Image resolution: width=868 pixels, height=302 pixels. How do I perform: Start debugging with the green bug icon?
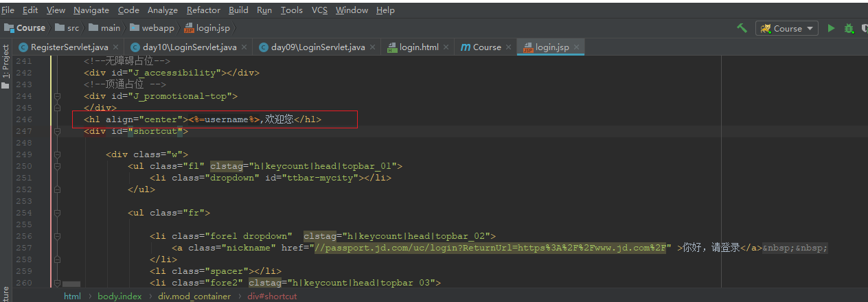point(849,28)
